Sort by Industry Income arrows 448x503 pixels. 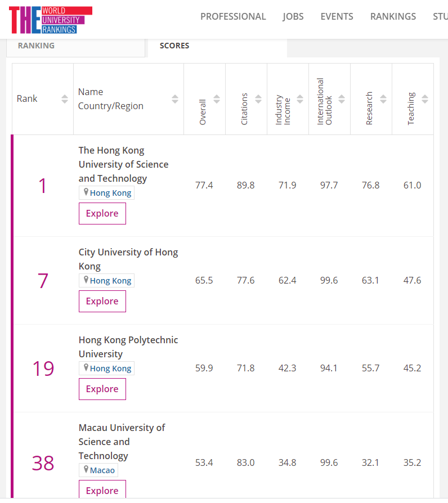coord(300,99)
